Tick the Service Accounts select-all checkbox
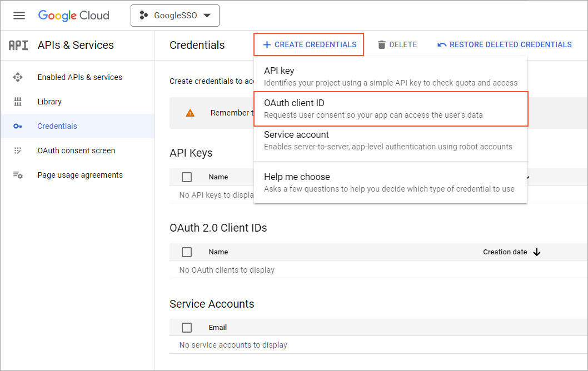This screenshot has width=588, height=371. pyautogui.click(x=187, y=327)
